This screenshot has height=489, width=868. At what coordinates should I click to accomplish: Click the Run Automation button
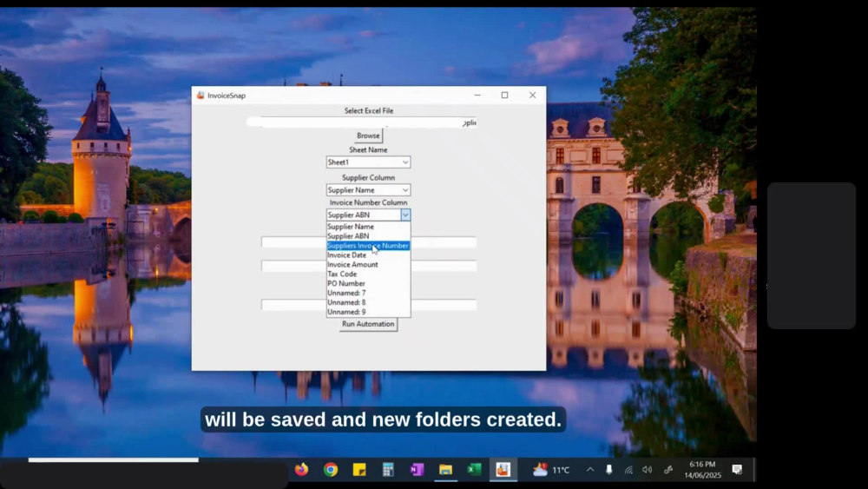(368, 324)
